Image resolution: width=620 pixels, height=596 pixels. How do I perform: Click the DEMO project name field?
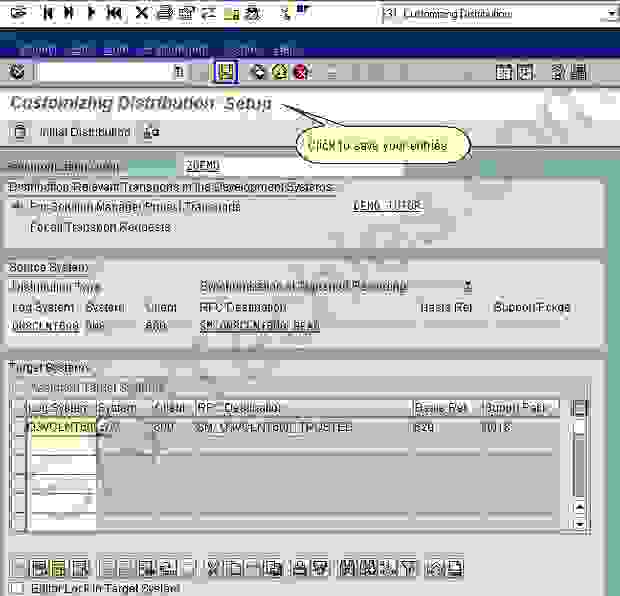click(294, 165)
